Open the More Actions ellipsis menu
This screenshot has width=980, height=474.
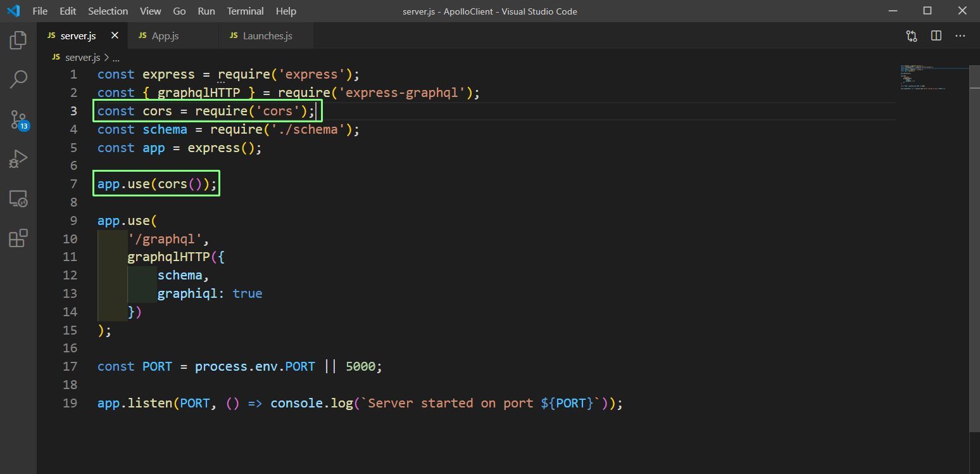[x=960, y=36]
